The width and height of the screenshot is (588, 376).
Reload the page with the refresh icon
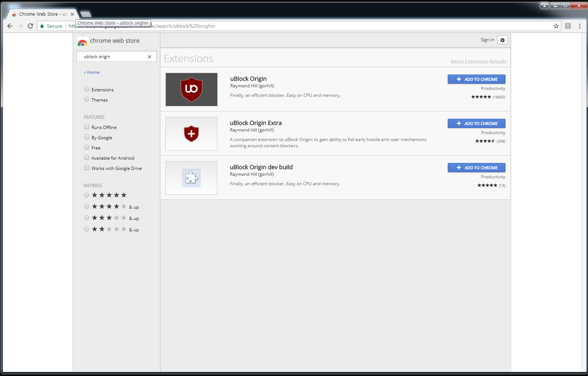tap(30, 26)
